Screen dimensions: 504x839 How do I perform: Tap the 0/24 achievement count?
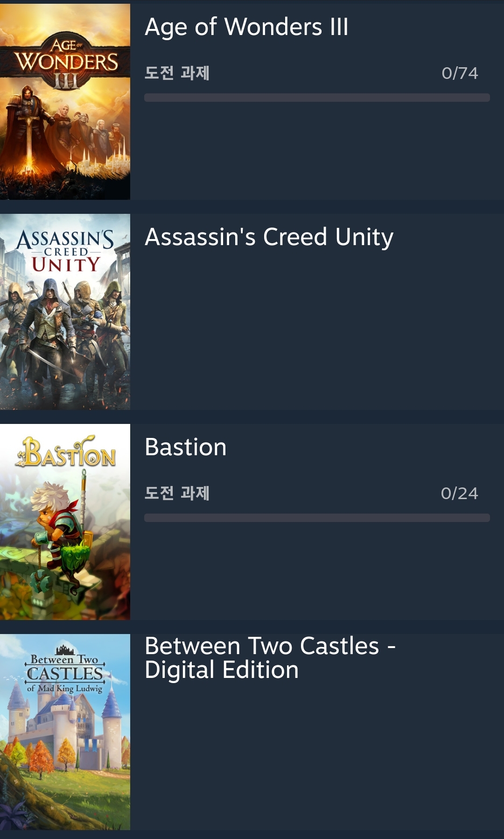pos(460,494)
